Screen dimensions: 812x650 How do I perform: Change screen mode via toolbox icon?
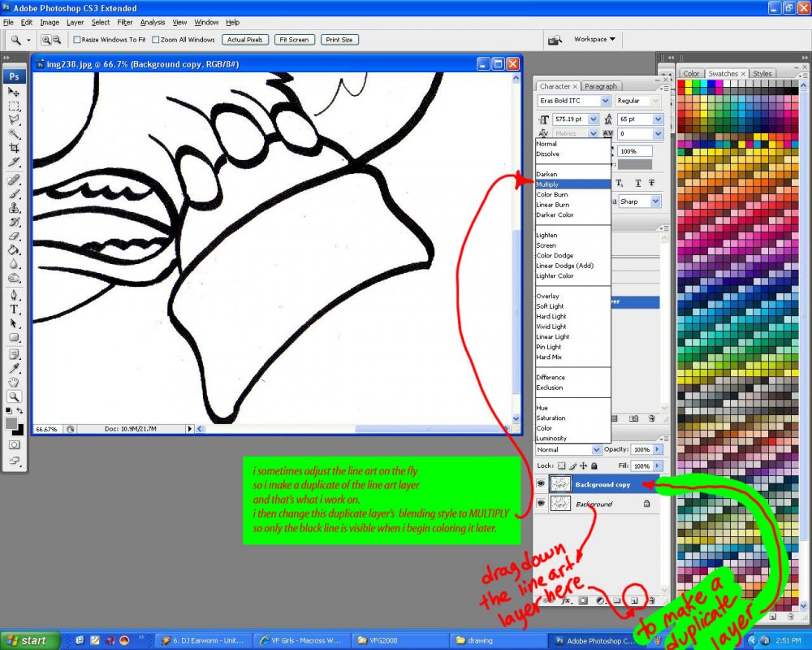(x=14, y=461)
